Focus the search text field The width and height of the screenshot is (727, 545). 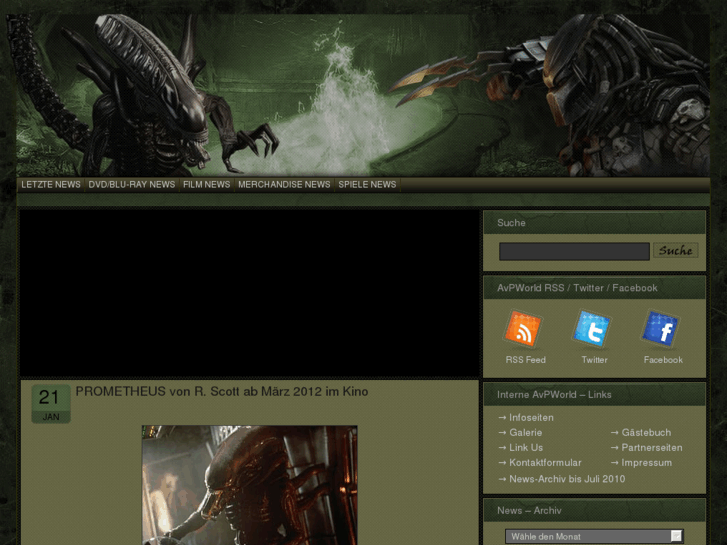click(574, 251)
